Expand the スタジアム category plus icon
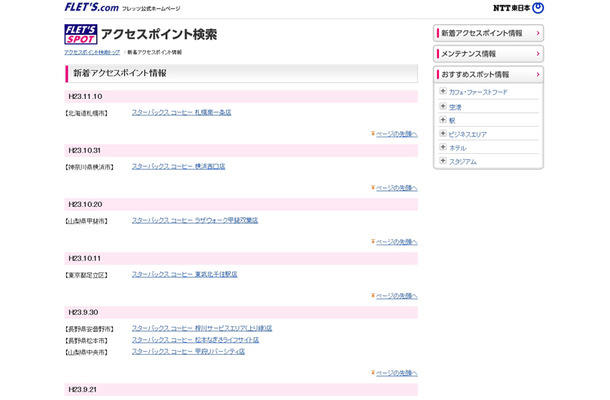The height and width of the screenshot is (400, 610). pos(443,160)
